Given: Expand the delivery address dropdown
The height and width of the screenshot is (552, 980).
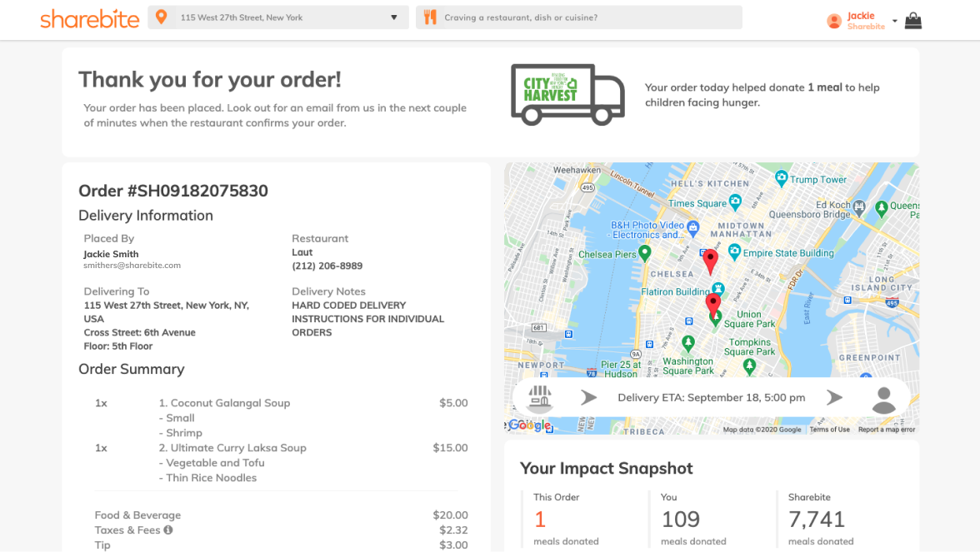Looking at the screenshot, I should pos(394,17).
